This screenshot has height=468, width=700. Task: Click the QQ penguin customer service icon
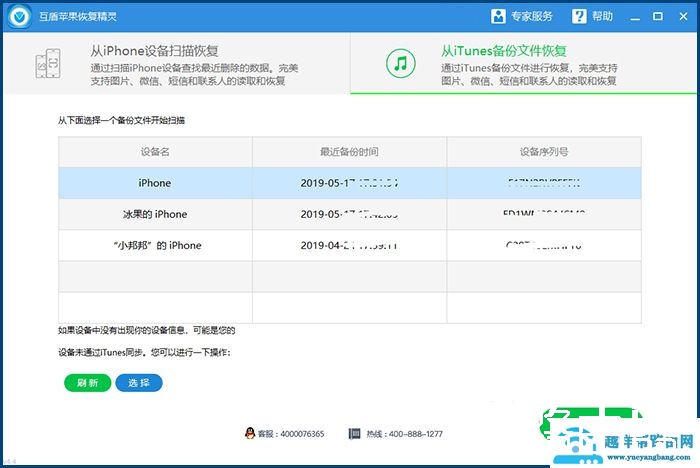tap(250, 433)
